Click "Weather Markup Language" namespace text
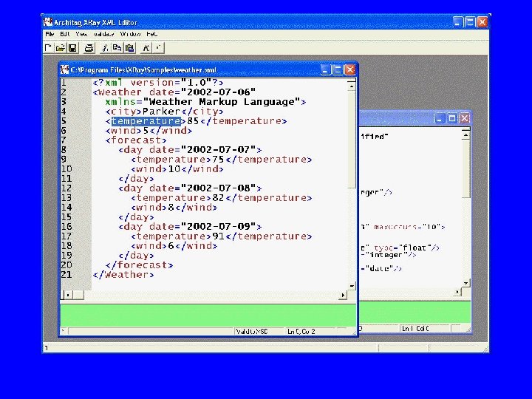 (x=222, y=102)
